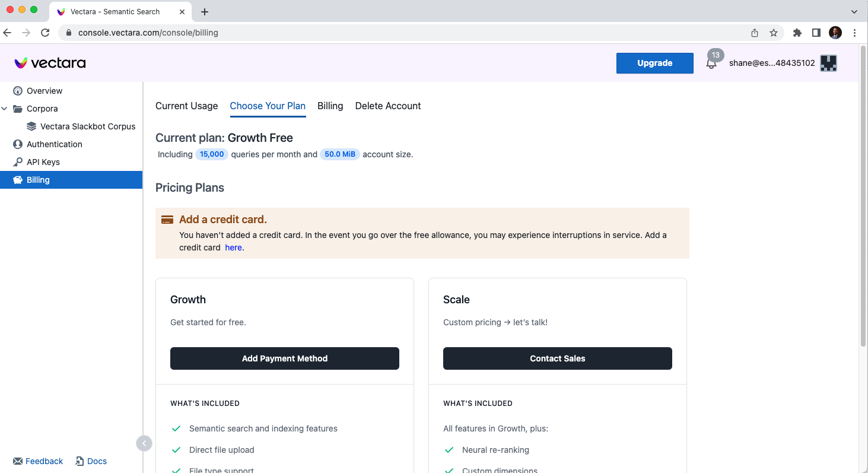Image resolution: width=868 pixels, height=473 pixels.
Task: Click the sidebar collapse arrow
Action: coord(144,443)
